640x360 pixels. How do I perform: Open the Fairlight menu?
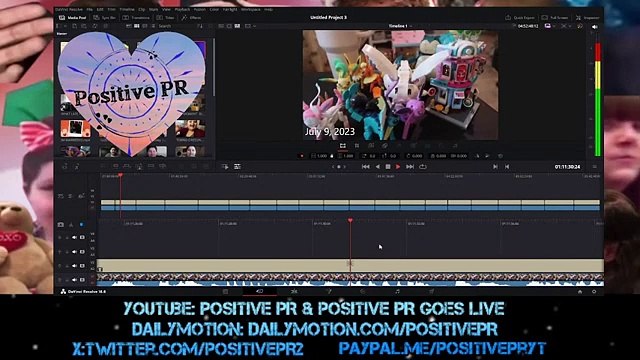[230, 9]
